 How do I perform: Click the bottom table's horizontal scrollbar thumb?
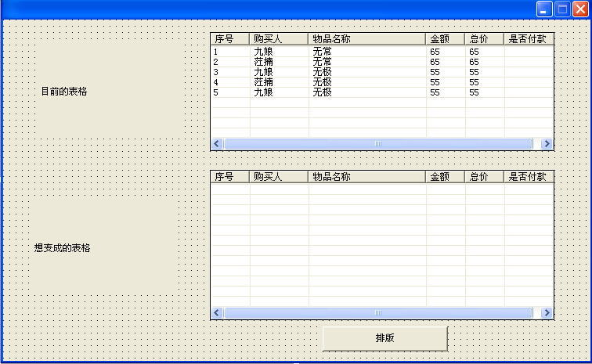point(378,312)
